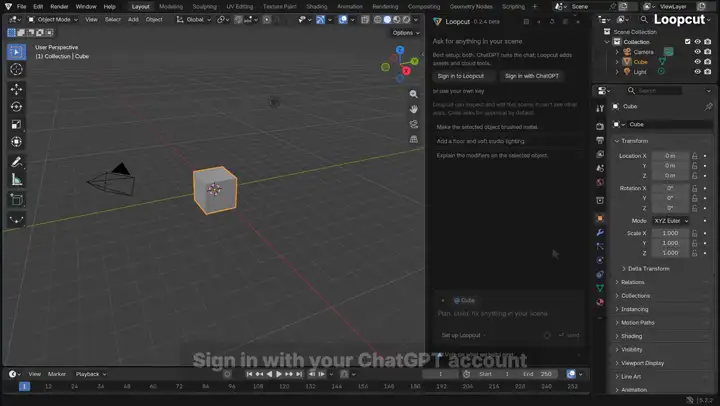Lock the Scale X value
This screenshot has height=406, width=720.
click(x=695, y=233)
